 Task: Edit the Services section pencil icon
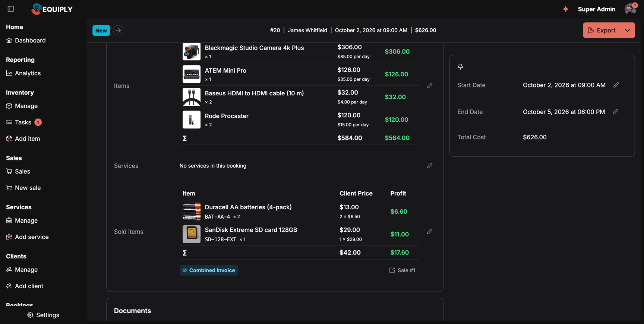tap(430, 166)
